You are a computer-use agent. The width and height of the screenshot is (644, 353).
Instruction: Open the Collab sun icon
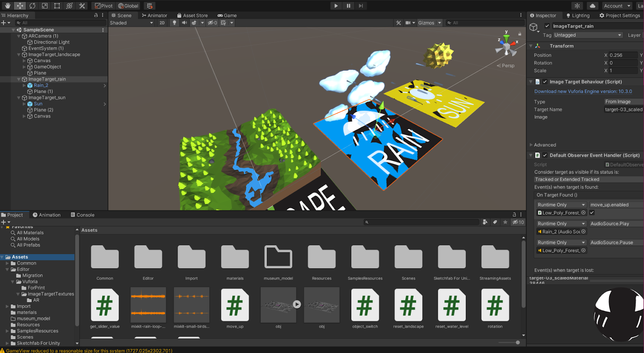tap(578, 6)
